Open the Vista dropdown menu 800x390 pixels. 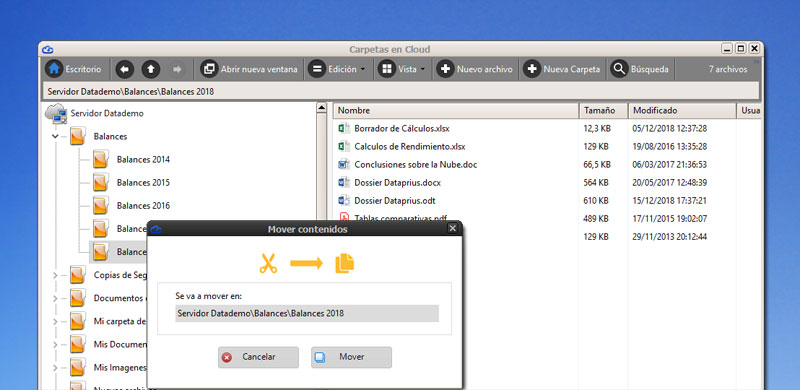tap(403, 69)
